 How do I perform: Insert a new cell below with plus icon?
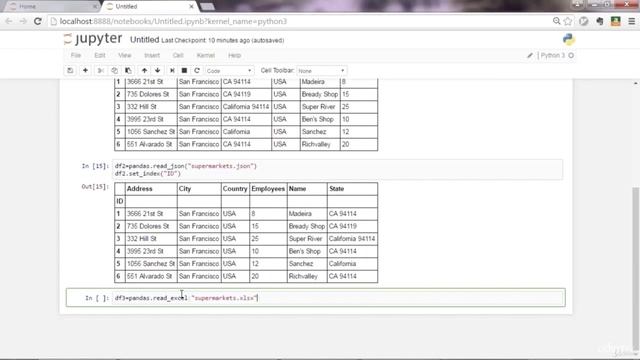[85, 71]
